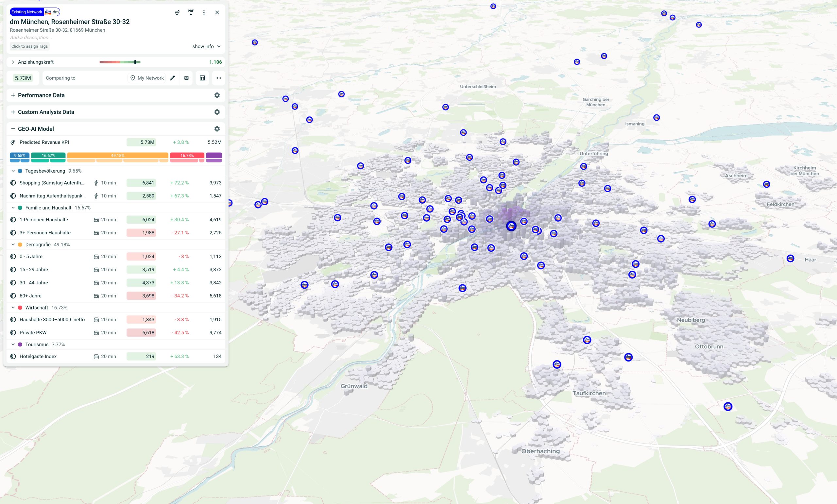
Task: Expand the show info dropdown
Action: point(207,46)
